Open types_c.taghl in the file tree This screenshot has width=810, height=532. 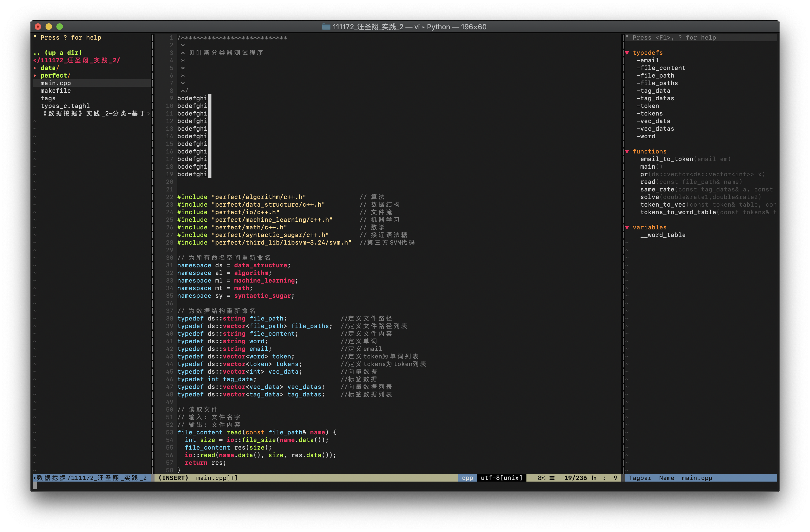tap(65, 106)
